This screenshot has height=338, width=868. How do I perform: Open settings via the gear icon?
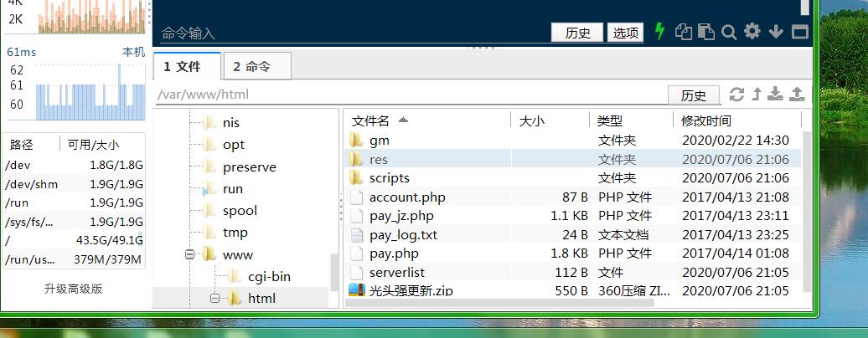click(752, 32)
